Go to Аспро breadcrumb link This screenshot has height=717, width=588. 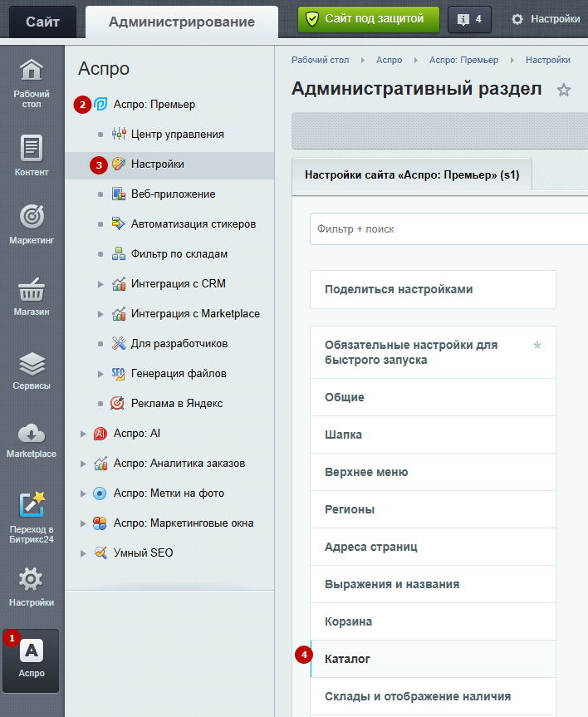[390, 60]
